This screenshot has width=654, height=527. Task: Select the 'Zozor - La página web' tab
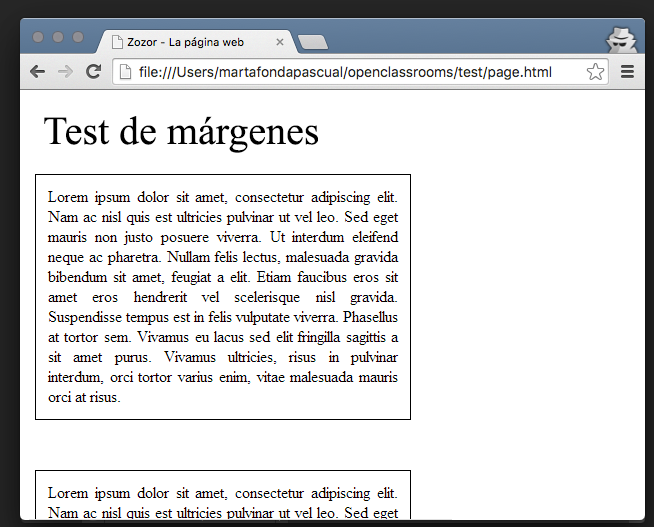coord(198,42)
